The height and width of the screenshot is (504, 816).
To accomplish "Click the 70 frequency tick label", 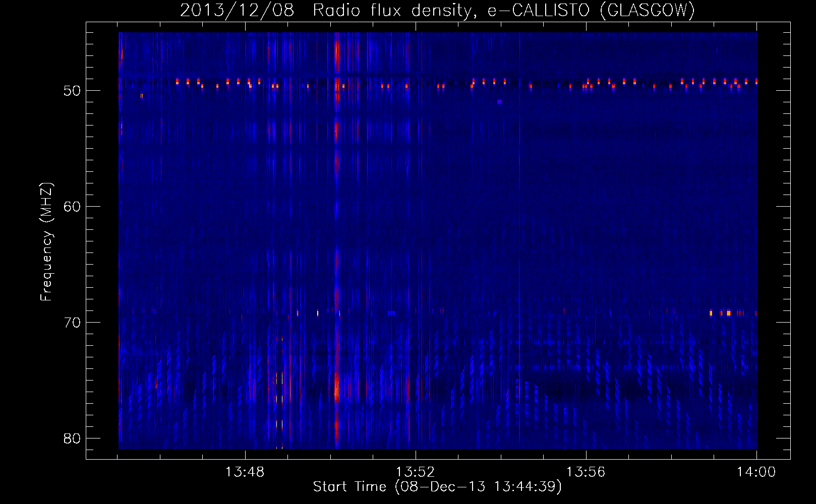I will 72,323.
